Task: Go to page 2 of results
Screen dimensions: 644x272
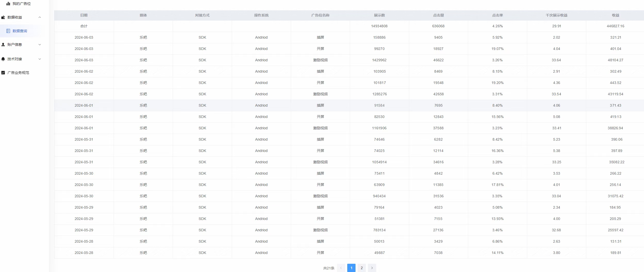Action: tap(362, 268)
